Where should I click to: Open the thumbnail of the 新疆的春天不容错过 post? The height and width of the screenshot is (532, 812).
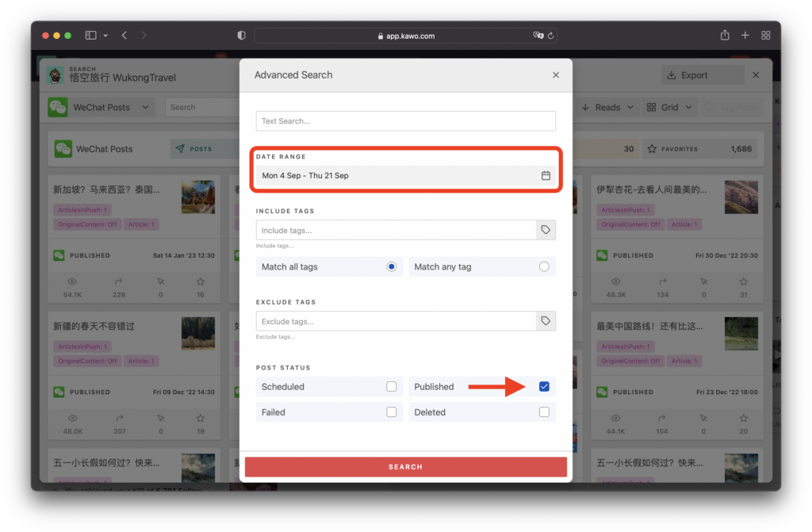click(198, 334)
